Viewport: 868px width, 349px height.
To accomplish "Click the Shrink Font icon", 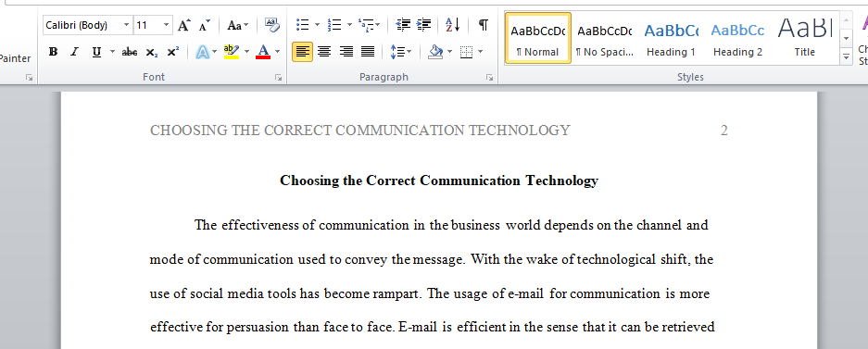I will coord(205,25).
